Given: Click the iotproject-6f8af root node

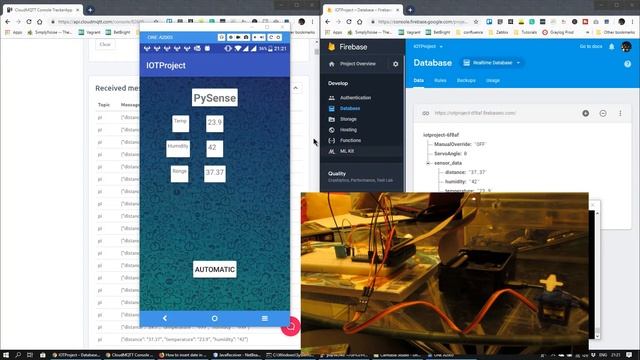Looking at the screenshot, I should pos(441,135).
